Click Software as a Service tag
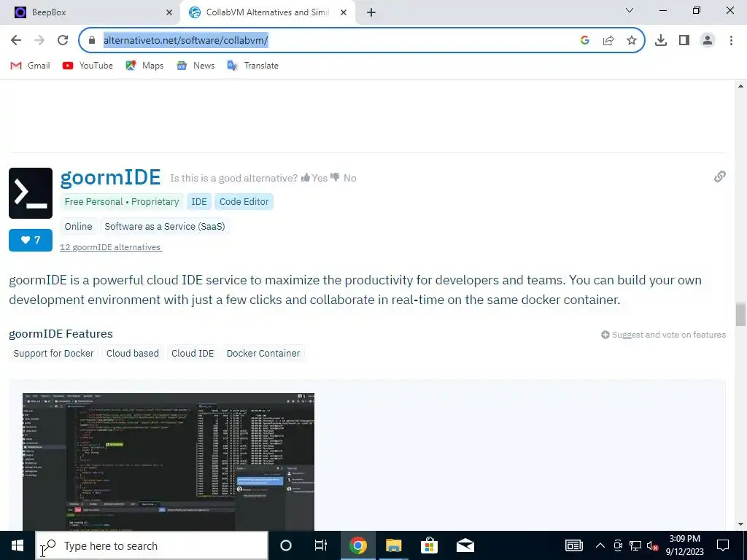Image resolution: width=747 pixels, height=560 pixels. [165, 227]
